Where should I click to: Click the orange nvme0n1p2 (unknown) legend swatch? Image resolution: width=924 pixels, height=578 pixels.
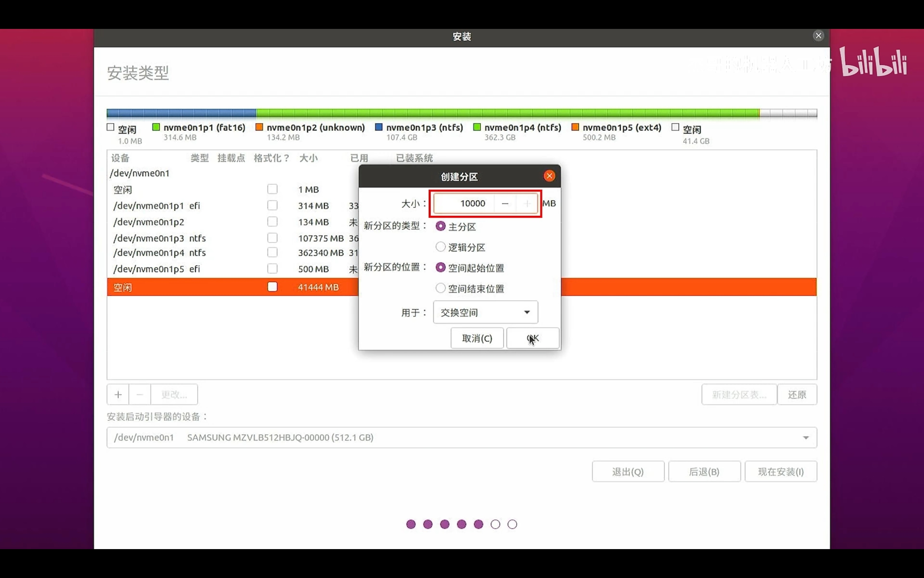click(259, 127)
